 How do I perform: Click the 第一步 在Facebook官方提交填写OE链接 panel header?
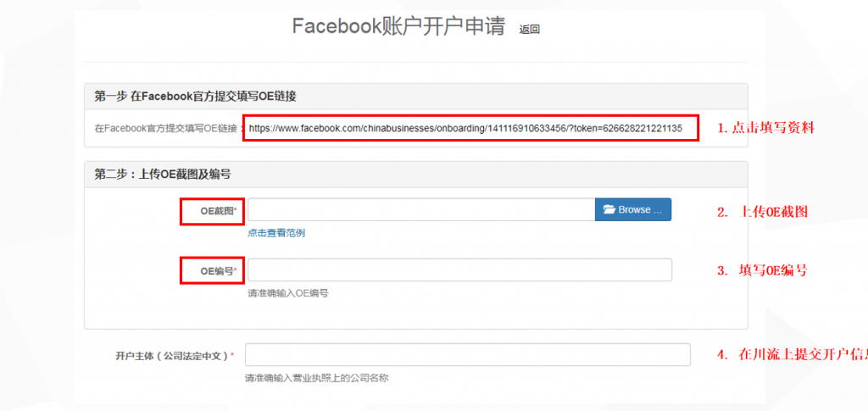click(x=415, y=97)
